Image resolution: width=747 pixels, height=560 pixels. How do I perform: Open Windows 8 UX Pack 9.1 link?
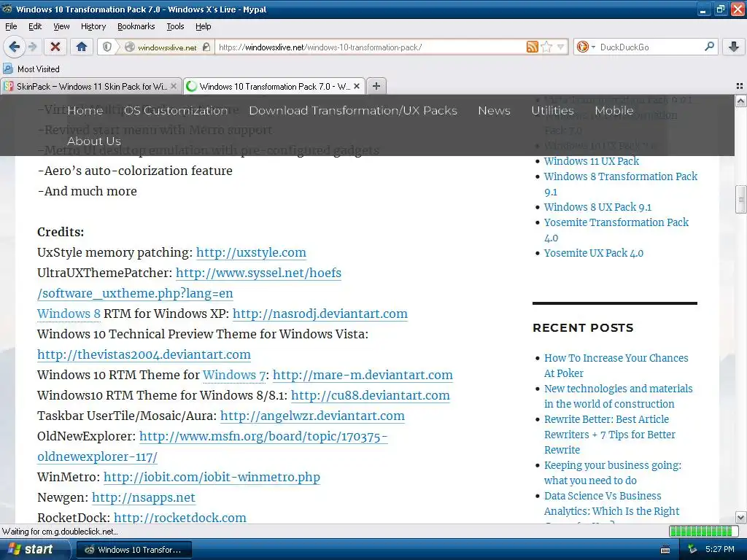(597, 207)
